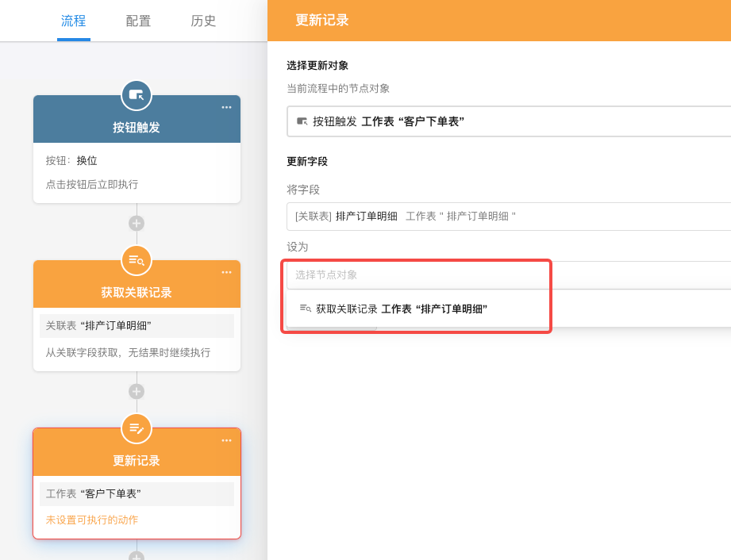Click the 按钮触发 node's trigger icon

(137, 95)
